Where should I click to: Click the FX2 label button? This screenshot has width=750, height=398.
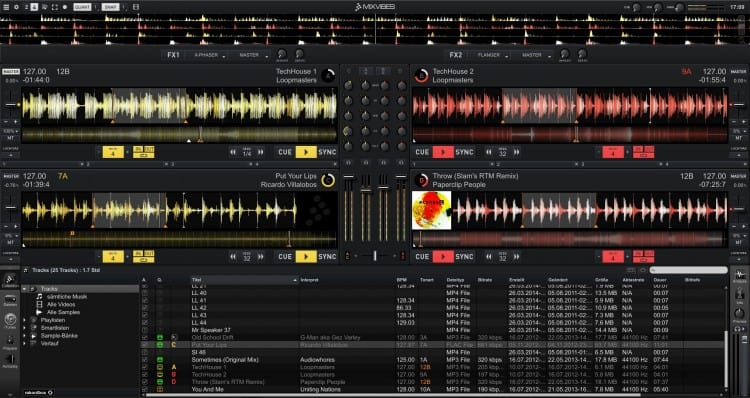coord(456,55)
